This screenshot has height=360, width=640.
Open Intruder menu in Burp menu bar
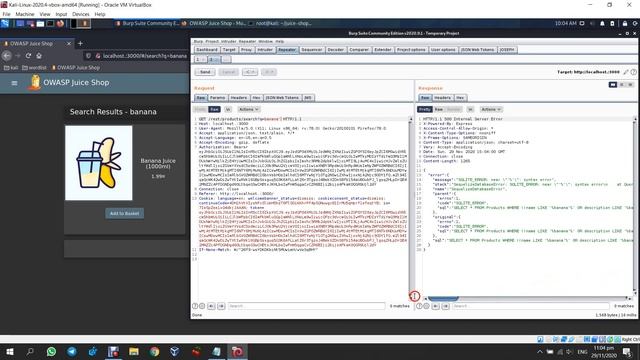pos(229,41)
